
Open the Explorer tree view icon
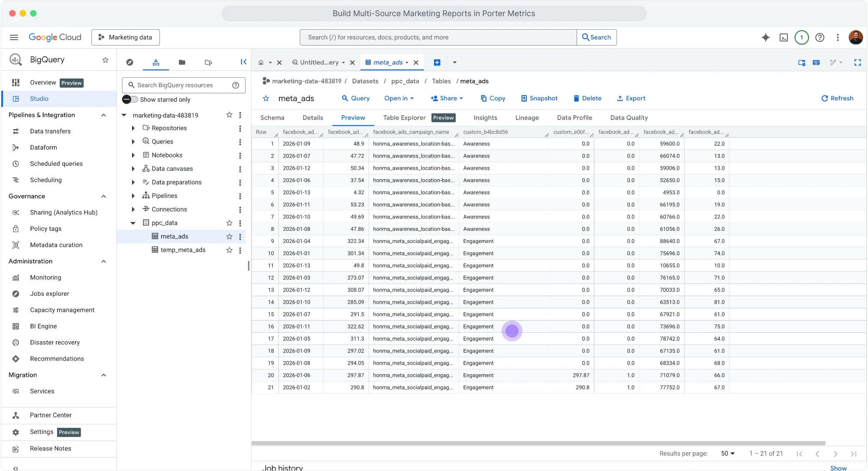click(x=156, y=62)
